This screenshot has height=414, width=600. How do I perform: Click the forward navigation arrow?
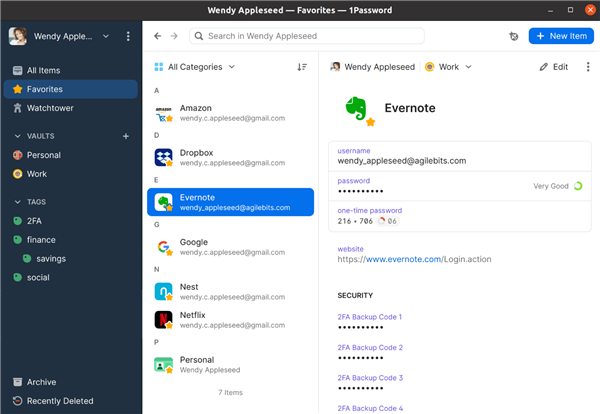click(x=174, y=36)
